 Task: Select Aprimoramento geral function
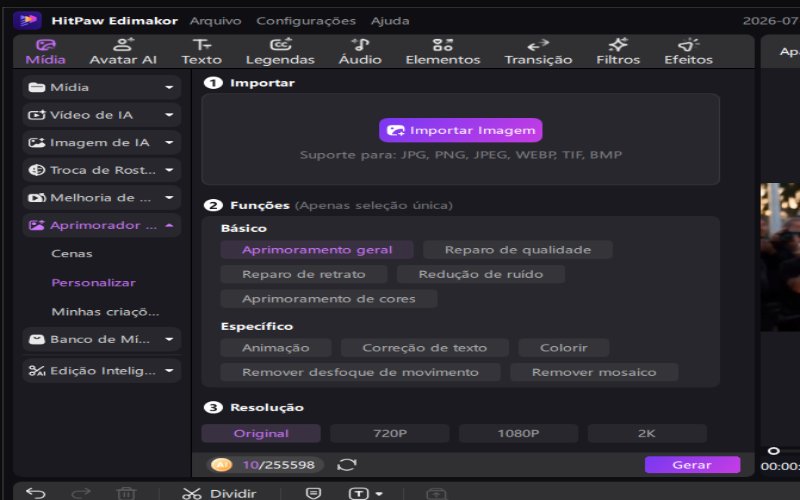[x=317, y=249]
